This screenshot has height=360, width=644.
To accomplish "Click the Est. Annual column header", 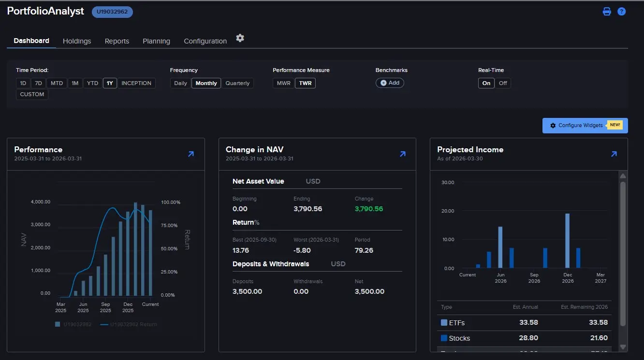I will click(526, 307).
